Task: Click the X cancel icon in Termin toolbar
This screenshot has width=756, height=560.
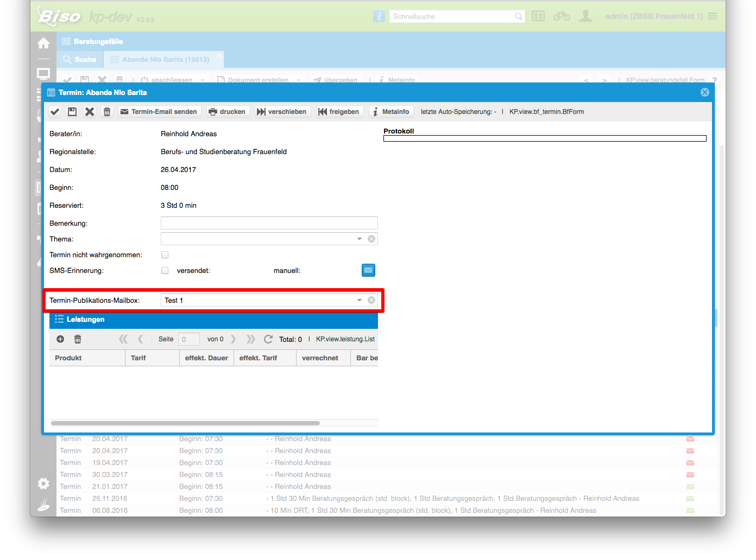Action: tap(90, 112)
